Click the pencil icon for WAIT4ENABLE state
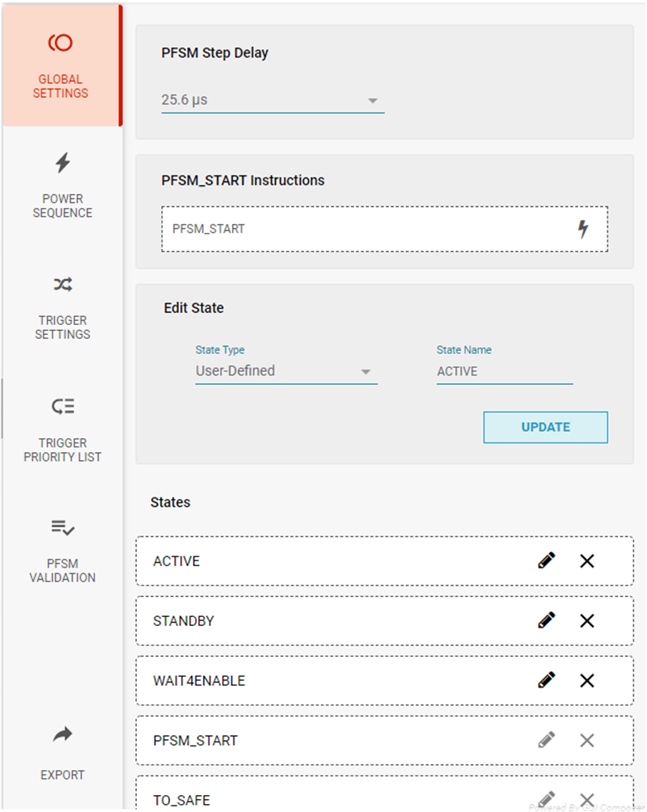This screenshot has width=647, height=812. 547,680
